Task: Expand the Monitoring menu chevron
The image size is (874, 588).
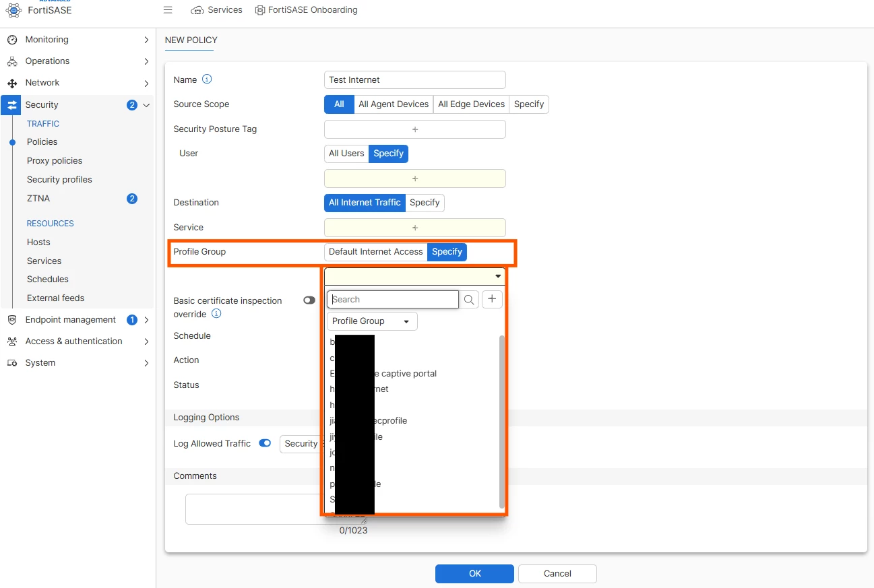Action: coord(146,40)
